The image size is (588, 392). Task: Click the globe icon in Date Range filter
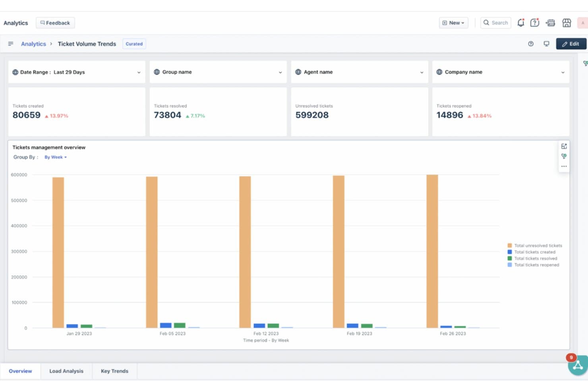click(15, 72)
